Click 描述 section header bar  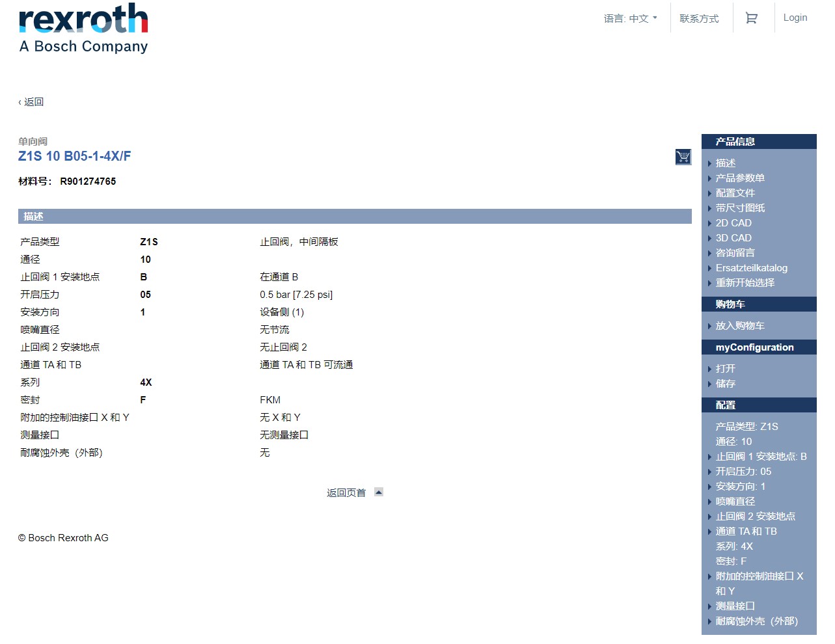(355, 216)
